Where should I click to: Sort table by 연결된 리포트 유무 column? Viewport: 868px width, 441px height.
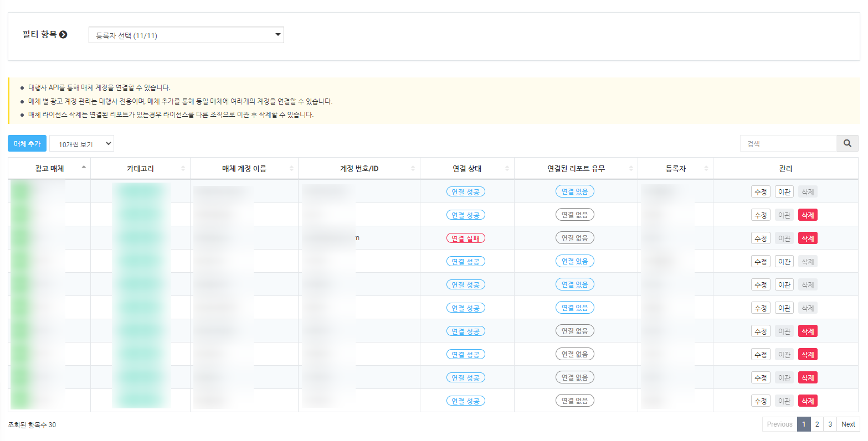coord(576,168)
